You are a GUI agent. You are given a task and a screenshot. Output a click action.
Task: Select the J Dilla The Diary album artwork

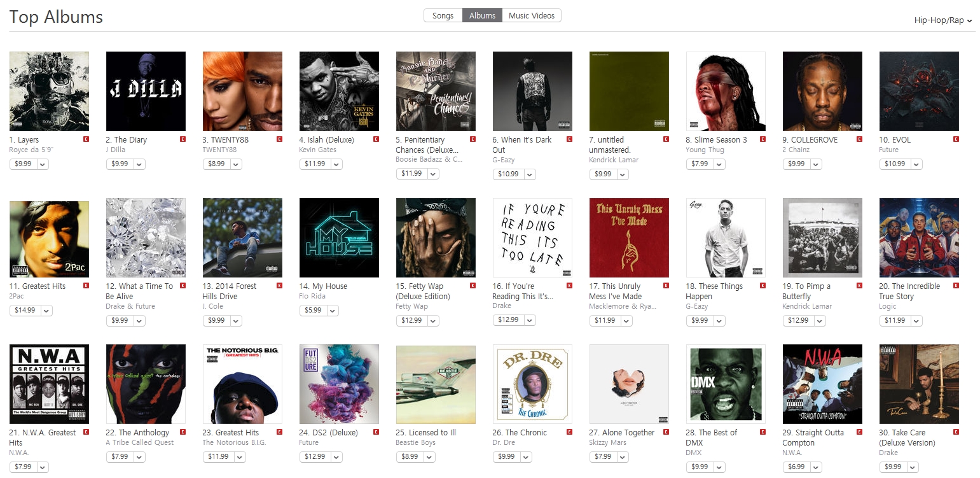[146, 91]
